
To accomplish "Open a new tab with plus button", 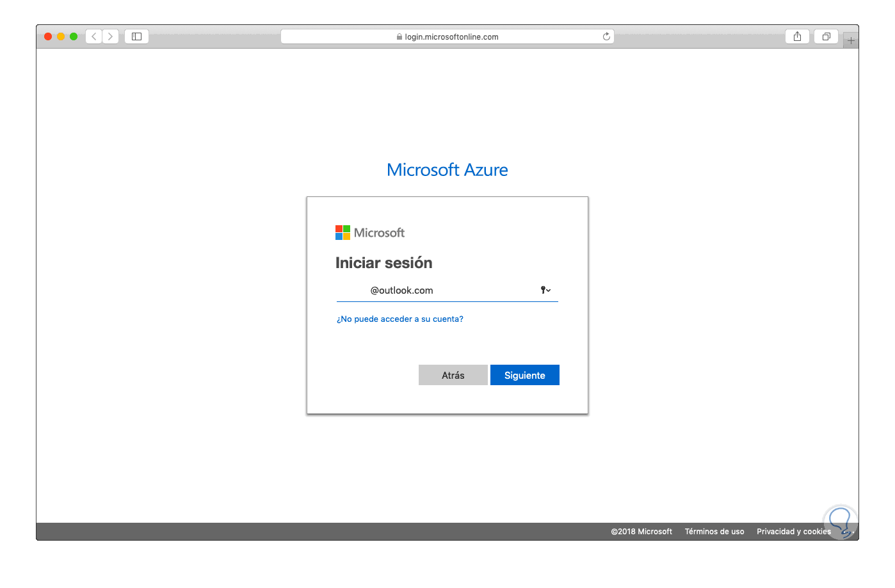I will pyautogui.click(x=851, y=40).
